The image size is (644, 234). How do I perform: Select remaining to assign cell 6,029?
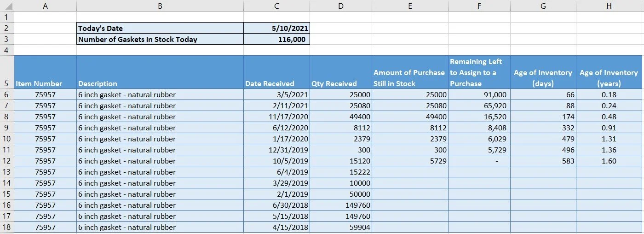tap(479, 139)
